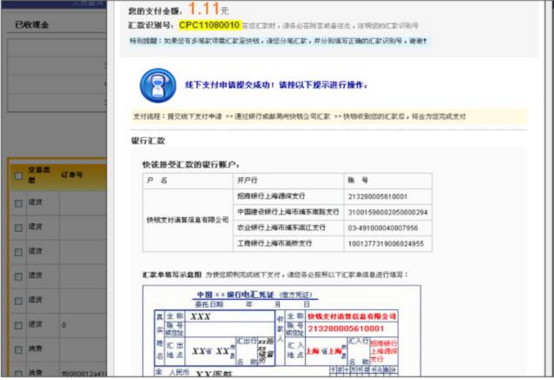
Task: Select account number 1001277319006824955
Action: point(386,244)
